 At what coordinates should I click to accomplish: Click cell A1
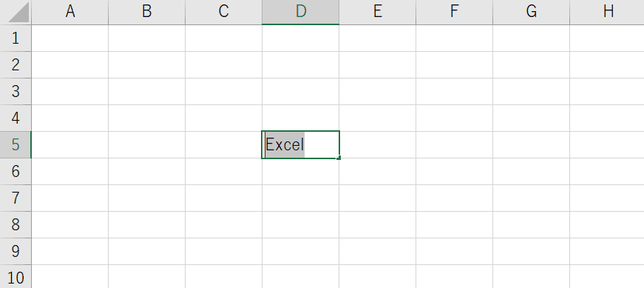pos(70,38)
